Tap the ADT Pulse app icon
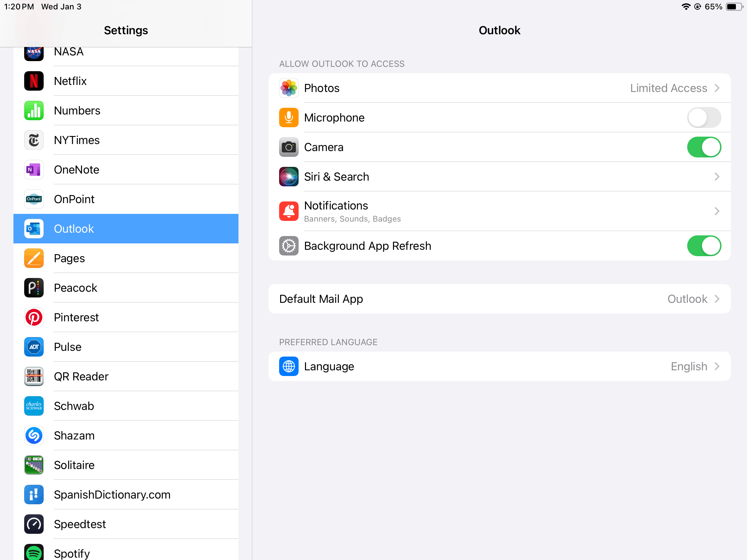The image size is (747, 560). coord(34,347)
